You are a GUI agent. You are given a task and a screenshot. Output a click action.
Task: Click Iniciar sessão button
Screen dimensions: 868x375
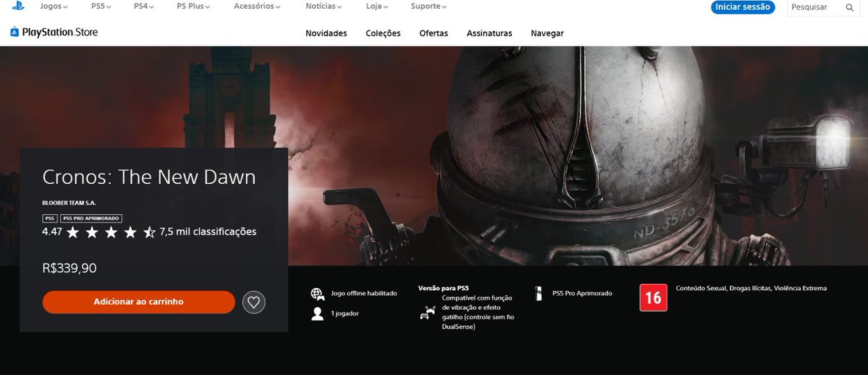pyautogui.click(x=743, y=7)
